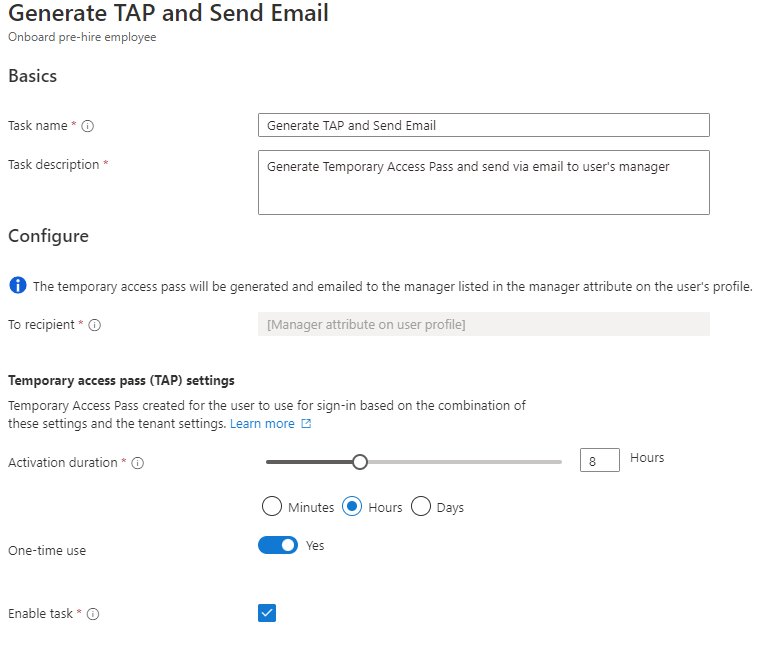The image size is (775, 647).
Task: Click the blue information icon under Configure
Action: (18, 286)
